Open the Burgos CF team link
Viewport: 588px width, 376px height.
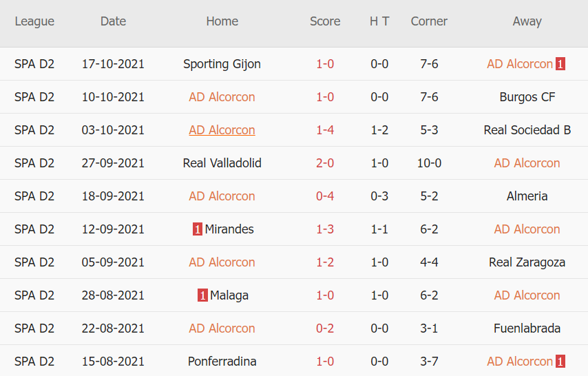pos(527,97)
